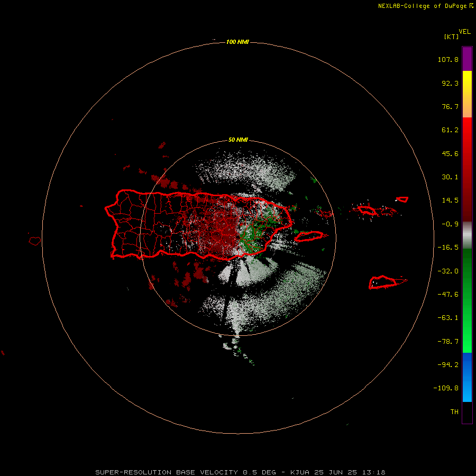
Task: Click the -94.2 legend value
Action: (448, 364)
